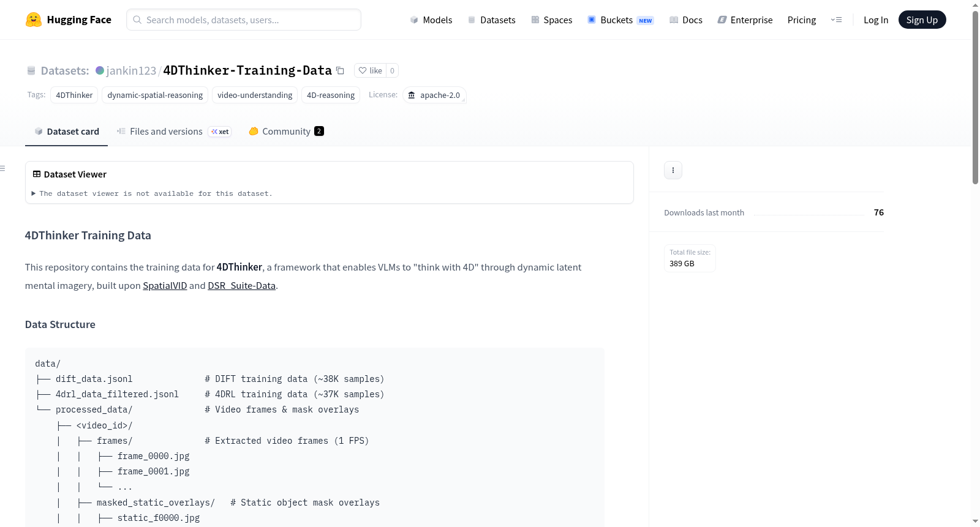Select the 4DThinker tag
This screenshot has width=980, height=527.
(74, 95)
